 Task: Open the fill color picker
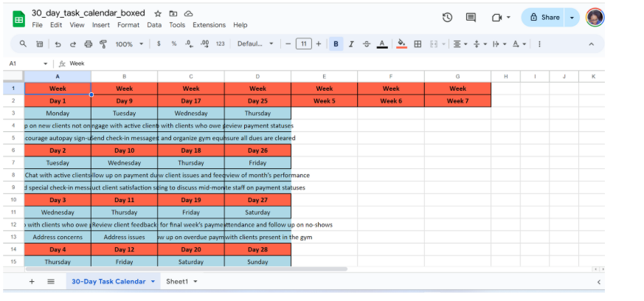tap(401, 44)
